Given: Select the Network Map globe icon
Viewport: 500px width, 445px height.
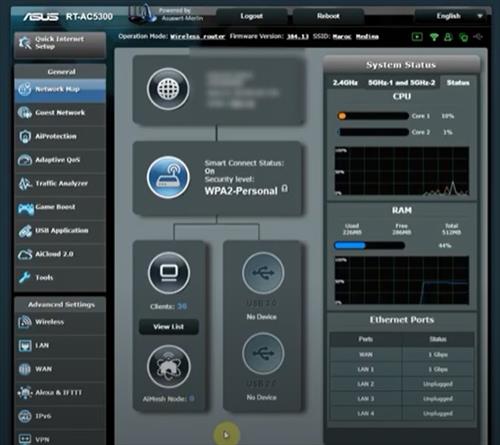Looking at the screenshot, I should (25, 89).
